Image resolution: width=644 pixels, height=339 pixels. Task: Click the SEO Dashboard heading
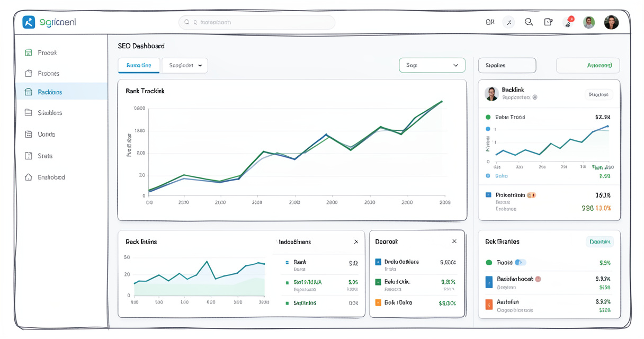(x=141, y=46)
